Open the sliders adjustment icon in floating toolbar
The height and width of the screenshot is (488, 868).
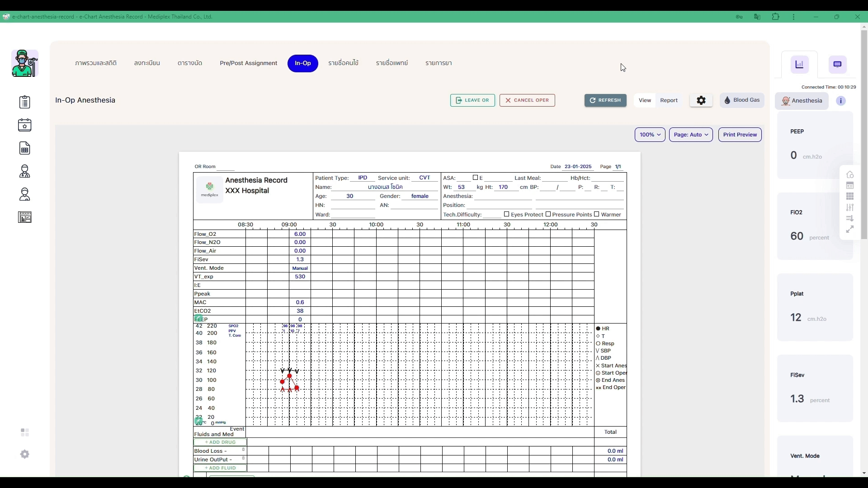click(850, 207)
